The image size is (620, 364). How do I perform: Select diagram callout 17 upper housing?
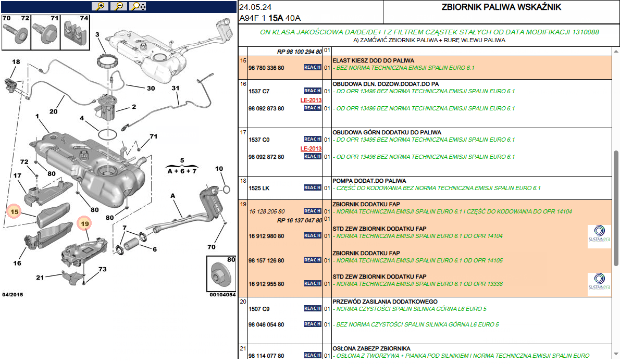point(17,175)
